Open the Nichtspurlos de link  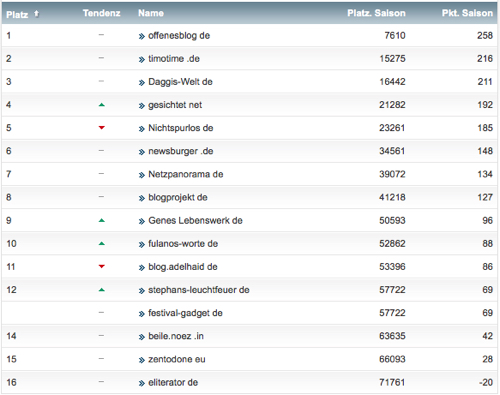point(181,128)
